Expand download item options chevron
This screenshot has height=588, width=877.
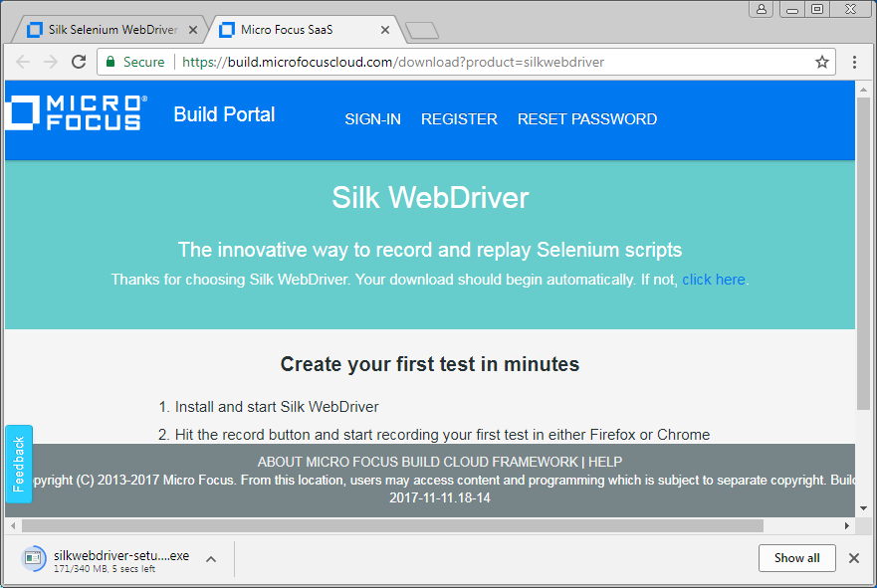point(211,559)
